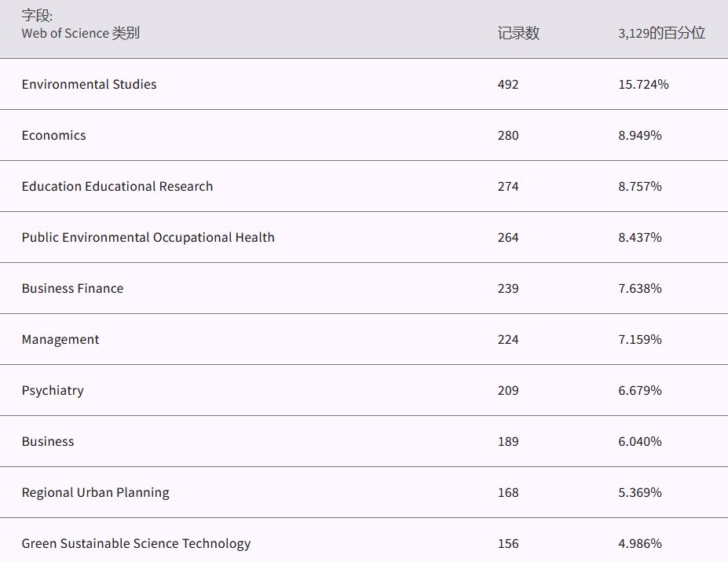
Task: Click the record count 492
Action: click(x=508, y=85)
